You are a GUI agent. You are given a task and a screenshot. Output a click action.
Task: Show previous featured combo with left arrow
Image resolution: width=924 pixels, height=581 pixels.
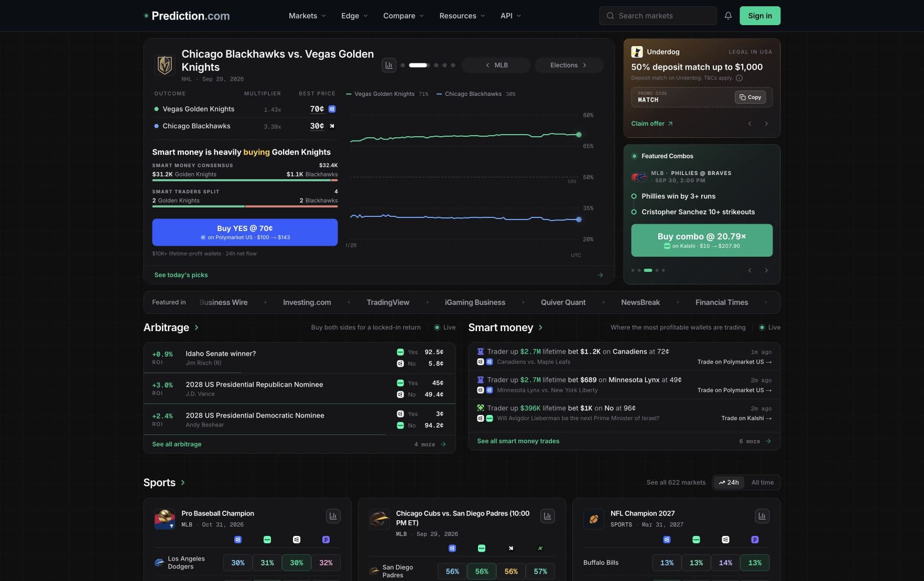749,270
